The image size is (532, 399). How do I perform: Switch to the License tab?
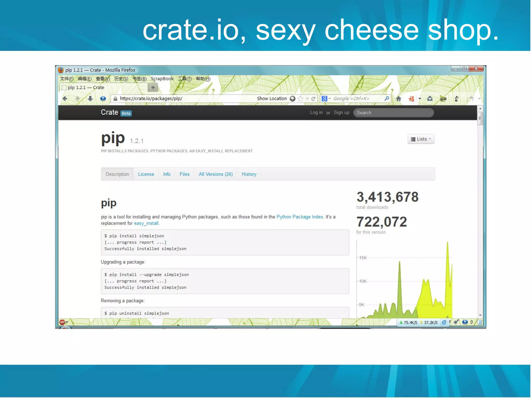pyautogui.click(x=146, y=174)
